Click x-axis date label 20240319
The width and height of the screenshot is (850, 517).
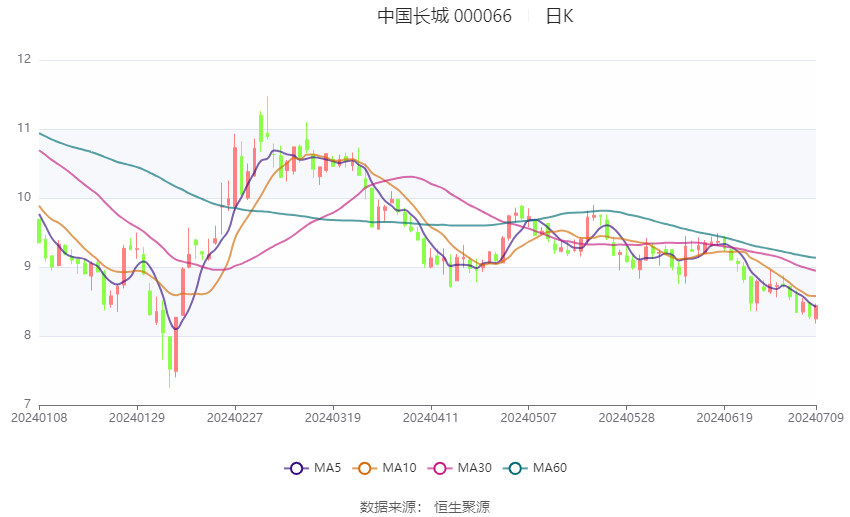[x=333, y=418]
